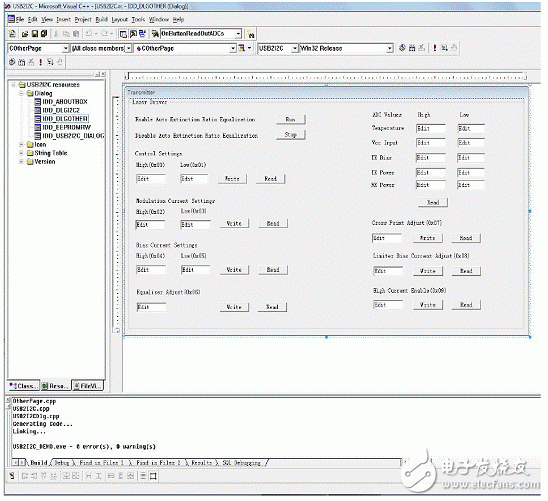This screenshot has height=501, width=548.
Task: Open the COtherPage class combo dropdown on the left
Action: click(x=65, y=48)
